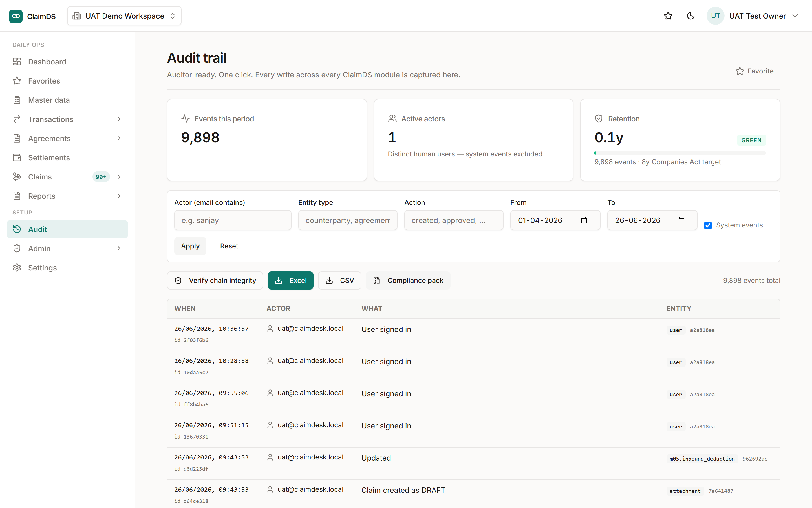This screenshot has height=508, width=812.
Task: Expand the Transactions chevron
Action: pyautogui.click(x=119, y=119)
